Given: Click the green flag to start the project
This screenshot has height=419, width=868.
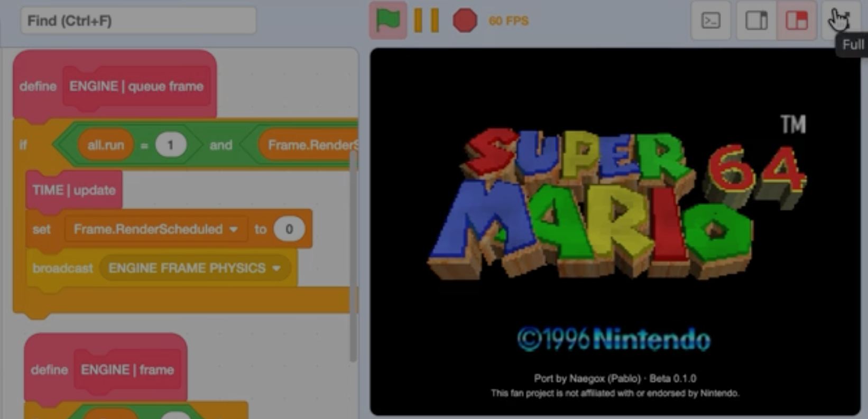Looking at the screenshot, I should pyautogui.click(x=387, y=21).
